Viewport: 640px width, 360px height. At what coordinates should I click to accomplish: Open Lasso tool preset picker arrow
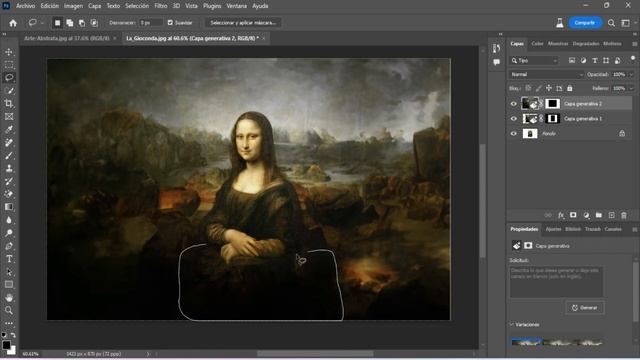(42, 23)
